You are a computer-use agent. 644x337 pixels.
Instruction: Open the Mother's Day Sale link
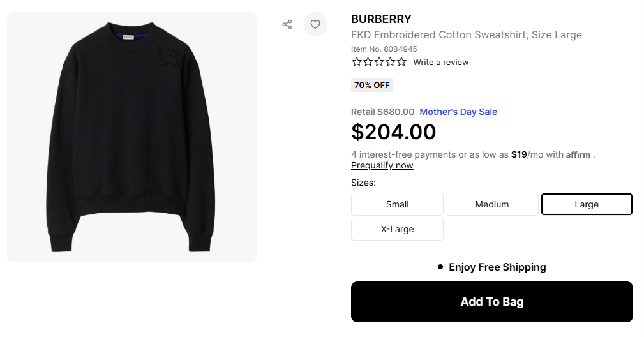[458, 112]
